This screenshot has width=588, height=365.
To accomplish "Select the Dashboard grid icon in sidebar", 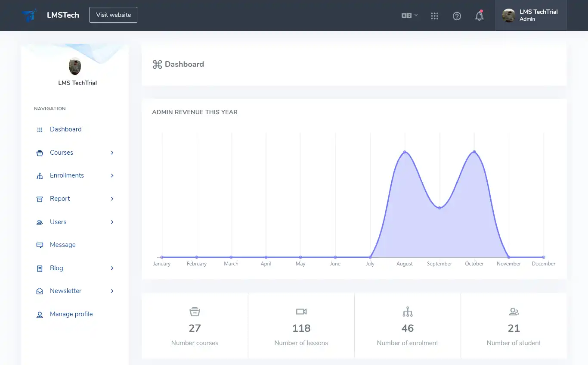I will [x=39, y=129].
